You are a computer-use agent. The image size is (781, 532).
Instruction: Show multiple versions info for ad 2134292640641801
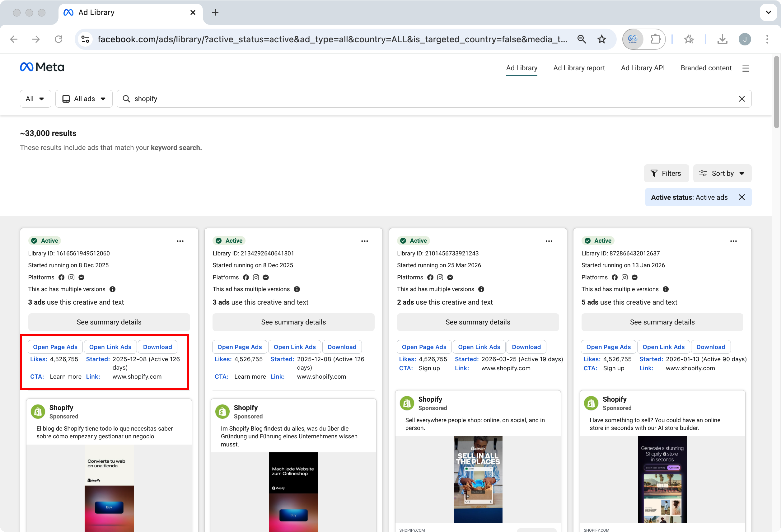click(297, 289)
